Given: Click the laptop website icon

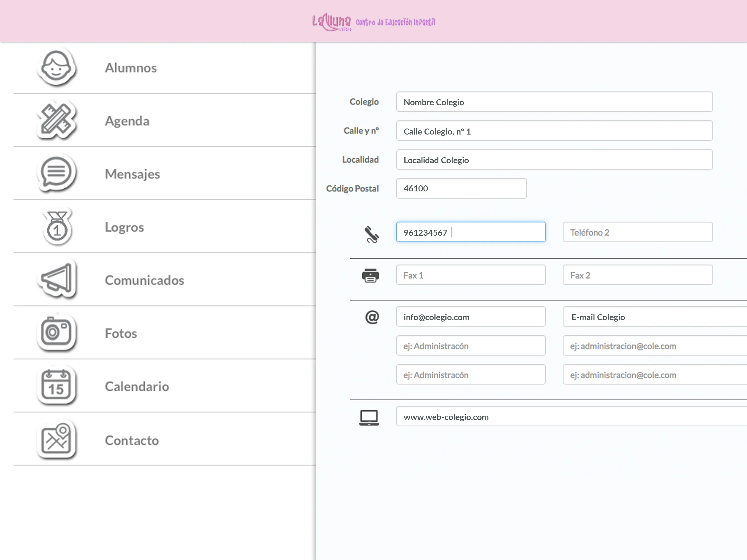Looking at the screenshot, I should point(369,418).
